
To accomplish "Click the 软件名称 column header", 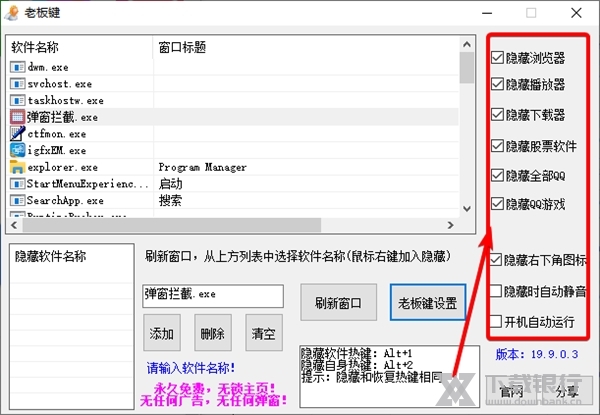I will (x=80, y=47).
